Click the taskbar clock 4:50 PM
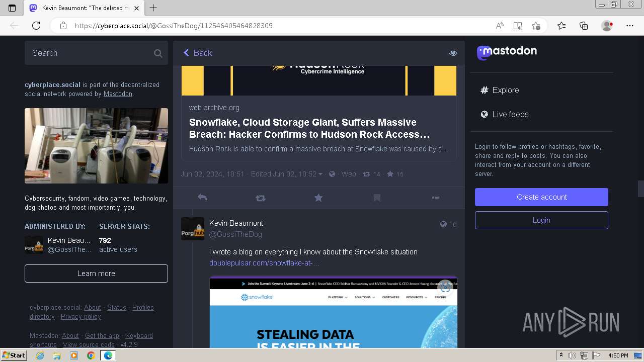The image size is (644, 362). click(x=618, y=355)
